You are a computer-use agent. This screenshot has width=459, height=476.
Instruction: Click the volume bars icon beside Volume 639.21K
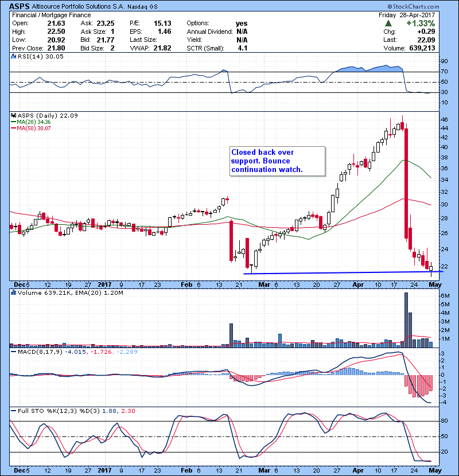(x=13, y=292)
